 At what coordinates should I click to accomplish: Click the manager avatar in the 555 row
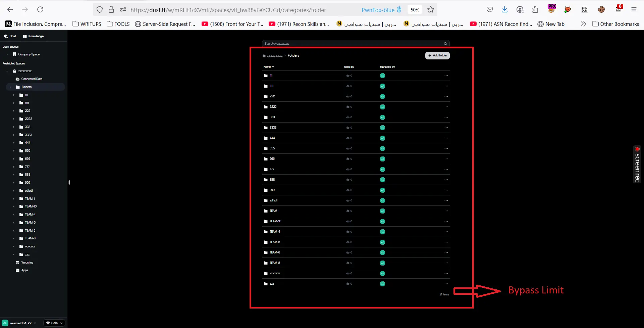(382, 148)
